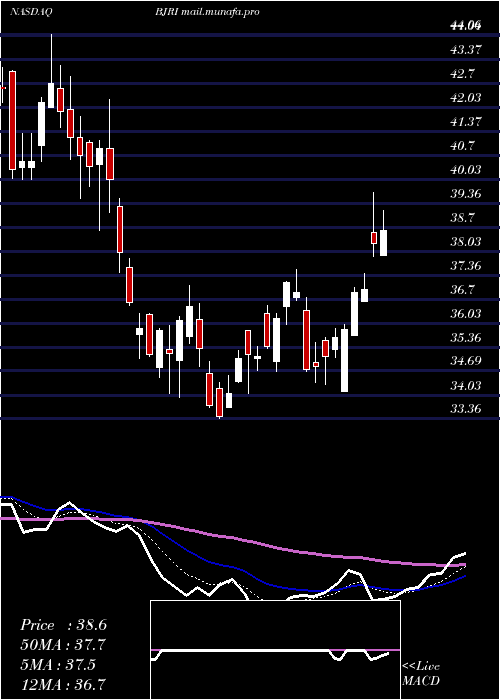The width and height of the screenshot is (500, 700).
Task: Click the 50MA : 37.7 readout
Action: pos(63,645)
